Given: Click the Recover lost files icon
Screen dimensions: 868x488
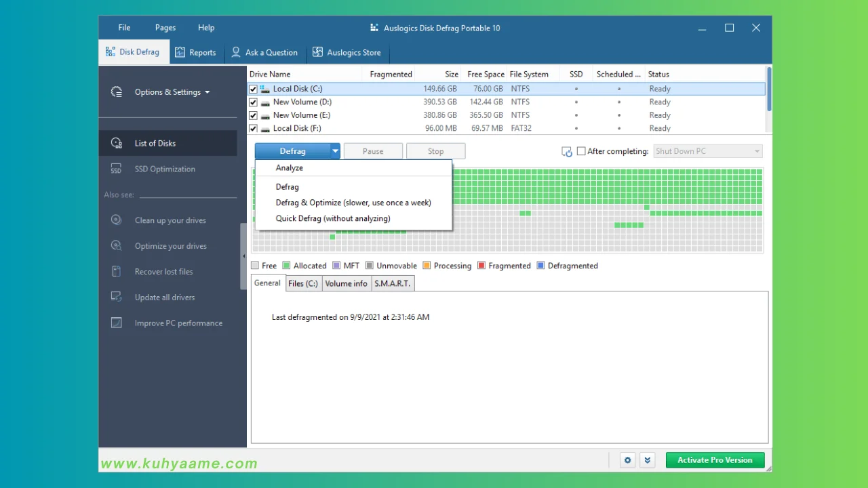Looking at the screenshot, I should pos(117,272).
